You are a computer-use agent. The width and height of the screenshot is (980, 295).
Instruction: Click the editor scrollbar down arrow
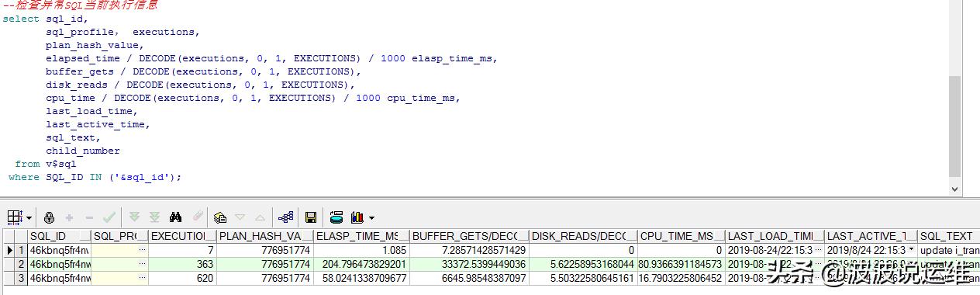(x=955, y=189)
